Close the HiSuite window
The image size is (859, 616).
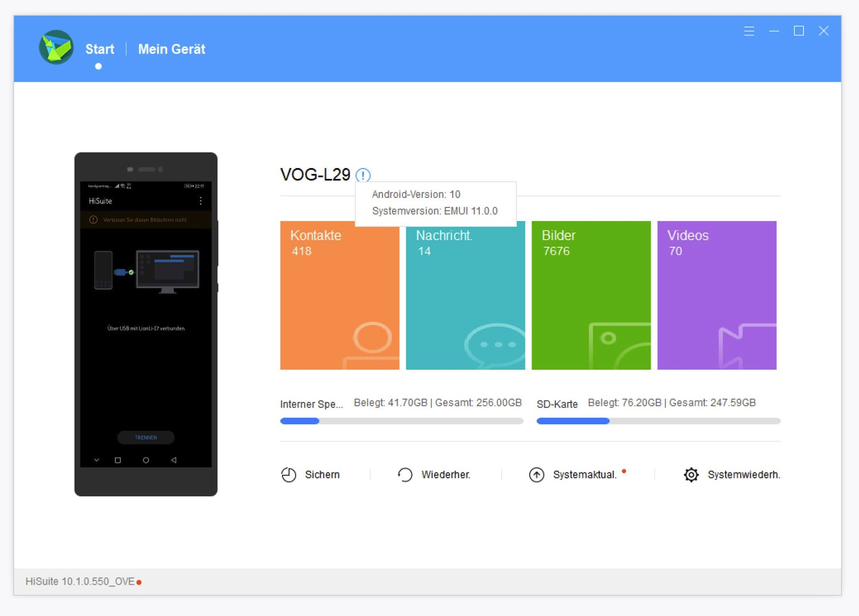coord(823,31)
